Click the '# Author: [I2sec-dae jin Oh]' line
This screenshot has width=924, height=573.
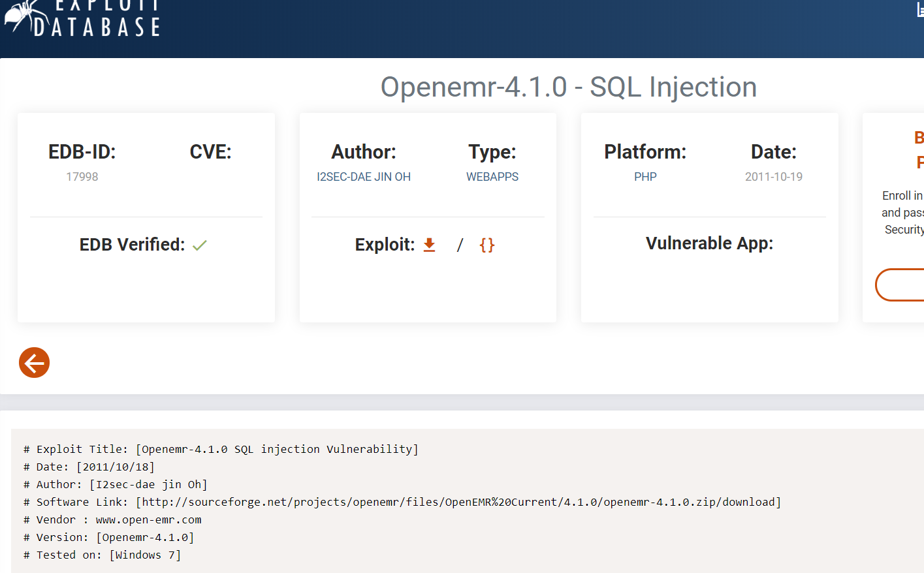[116, 484]
